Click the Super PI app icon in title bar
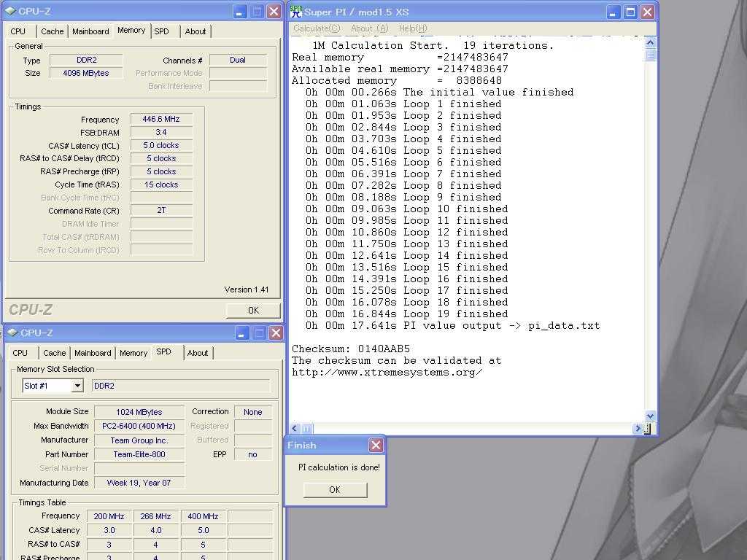The height and width of the screenshot is (560, 747). tap(296, 12)
